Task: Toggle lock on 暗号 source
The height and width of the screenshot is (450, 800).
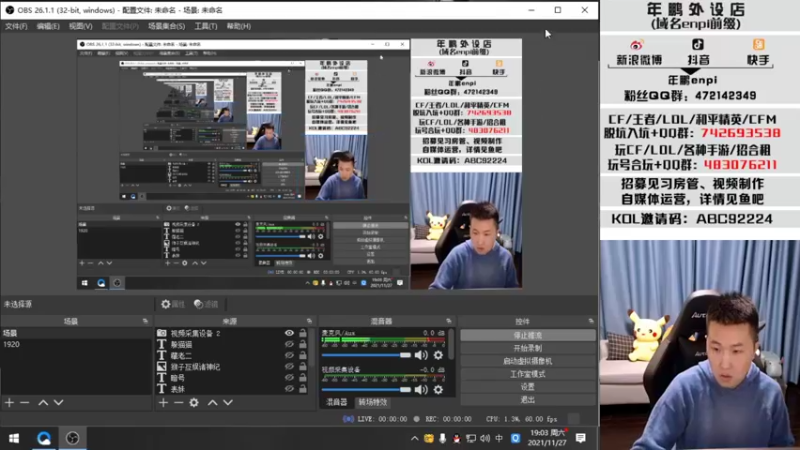Action: 303,378
